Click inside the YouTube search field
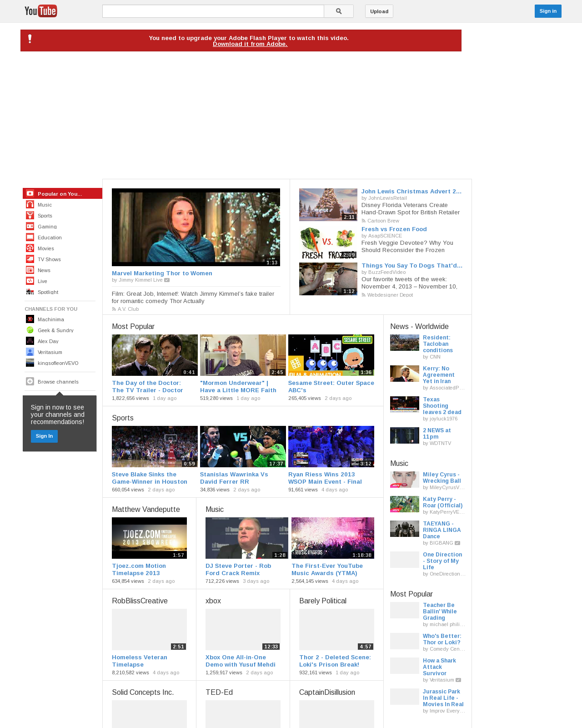The height and width of the screenshot is (728, 582). point(213,11)
